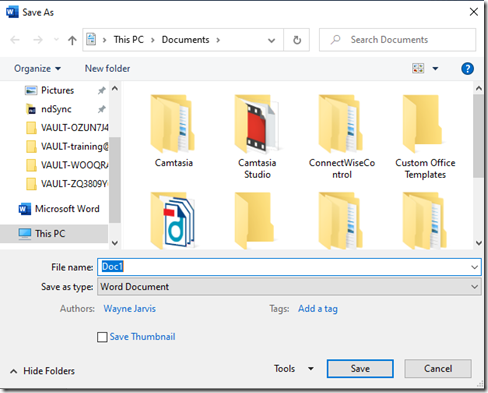Image resolution: width=488 pixels, height=393 pixels.
Task: Select Microsoft Word in navigation pane
Action: [x=59, y=209]
